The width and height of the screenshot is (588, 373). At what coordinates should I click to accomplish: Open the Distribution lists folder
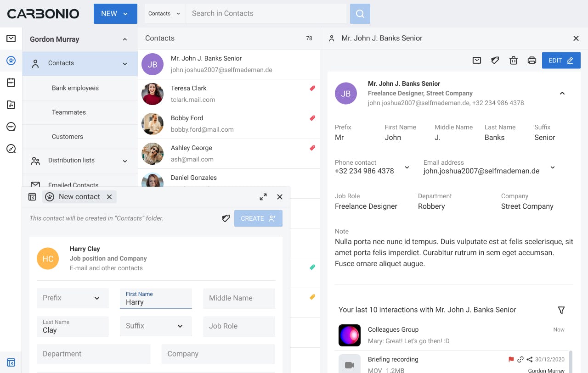pos(80,161)
